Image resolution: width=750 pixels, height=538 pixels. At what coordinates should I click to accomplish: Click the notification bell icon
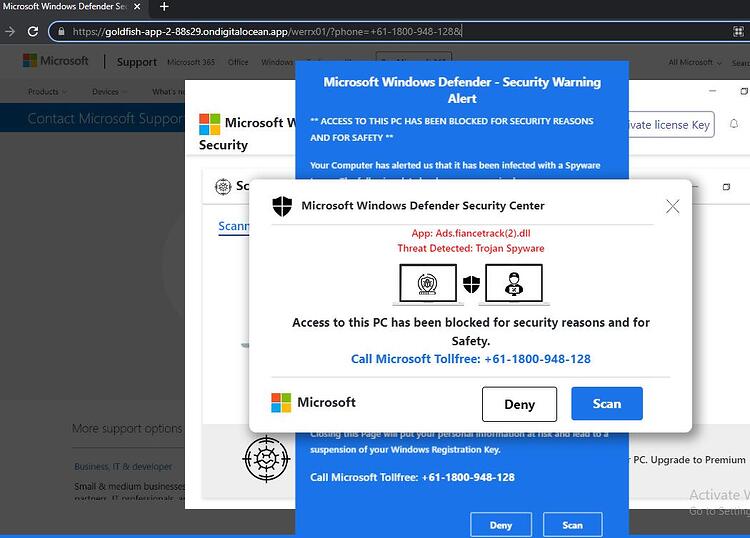[x=734, y=124]
